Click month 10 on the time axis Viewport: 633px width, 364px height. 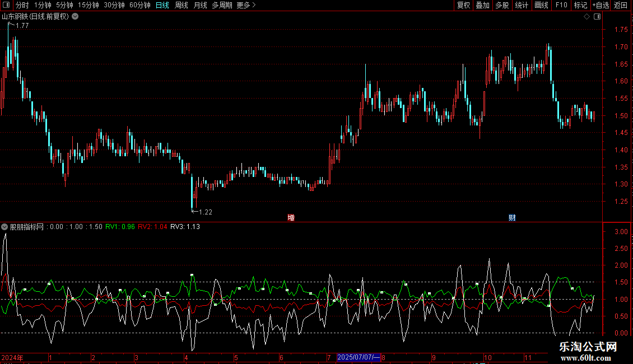(488, 357)
